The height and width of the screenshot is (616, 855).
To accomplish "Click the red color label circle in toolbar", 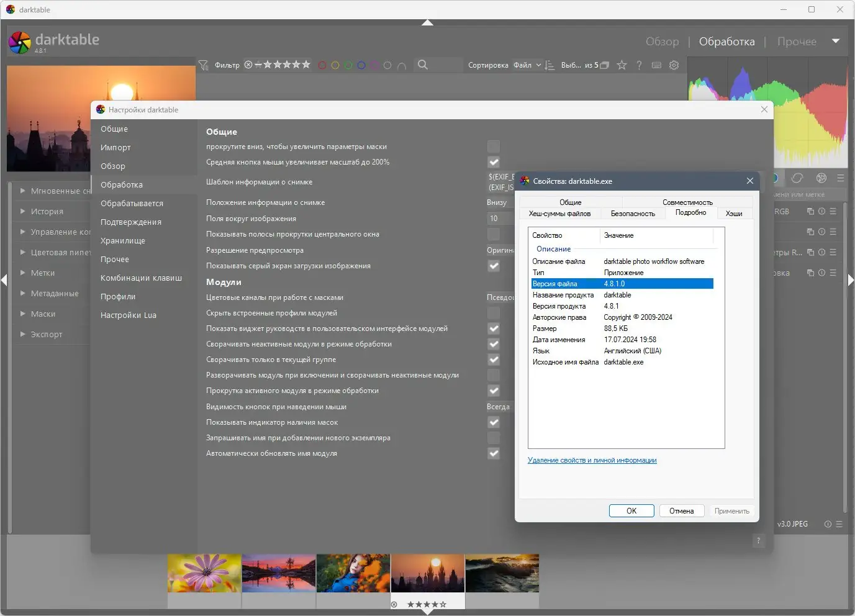I will click(x=322, y=65).
